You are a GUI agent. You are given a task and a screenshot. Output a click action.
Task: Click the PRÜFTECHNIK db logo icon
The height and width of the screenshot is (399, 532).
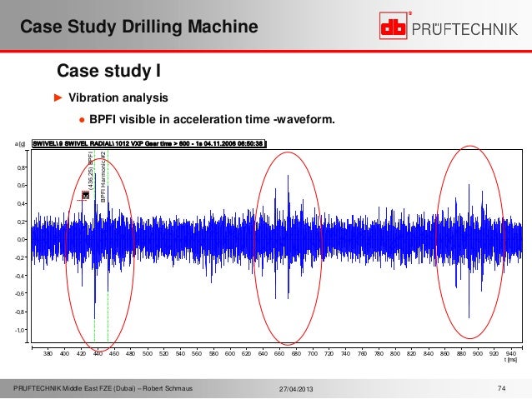394,26
